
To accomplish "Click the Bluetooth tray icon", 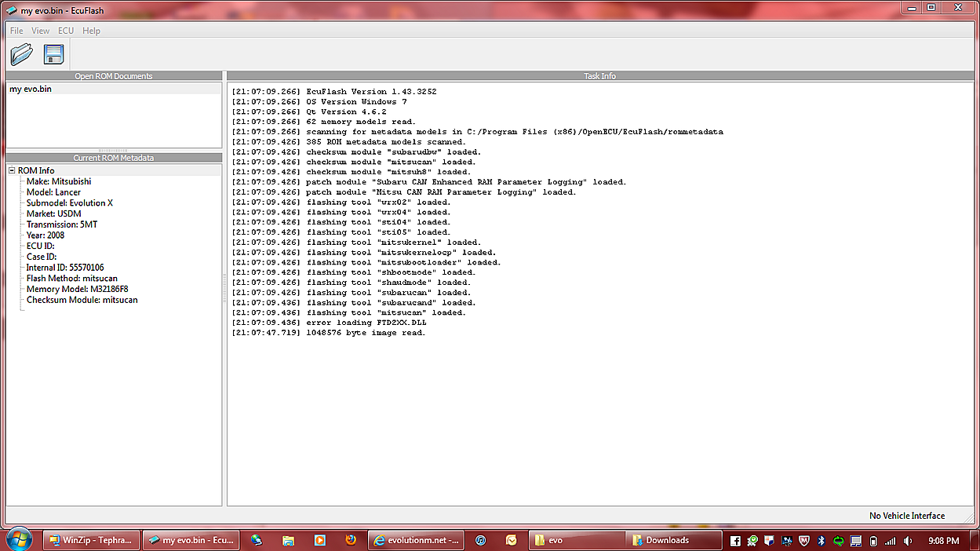I will click(821, 541).
